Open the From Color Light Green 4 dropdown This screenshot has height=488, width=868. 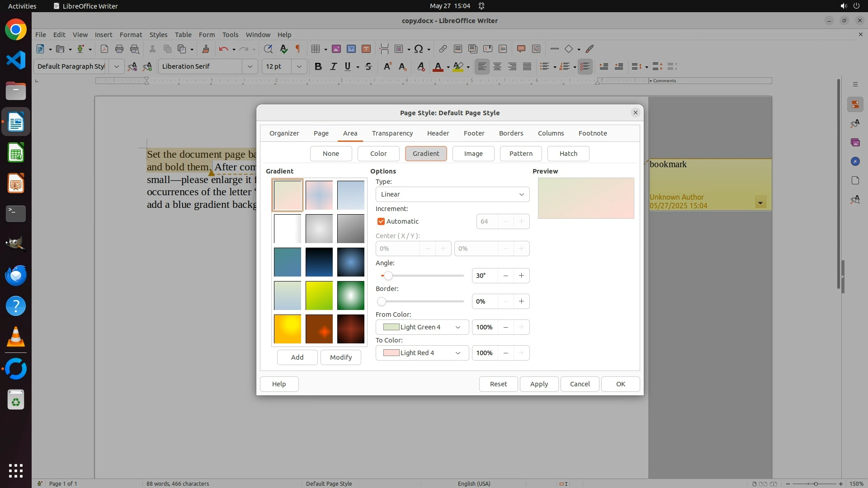pos(422,327)
